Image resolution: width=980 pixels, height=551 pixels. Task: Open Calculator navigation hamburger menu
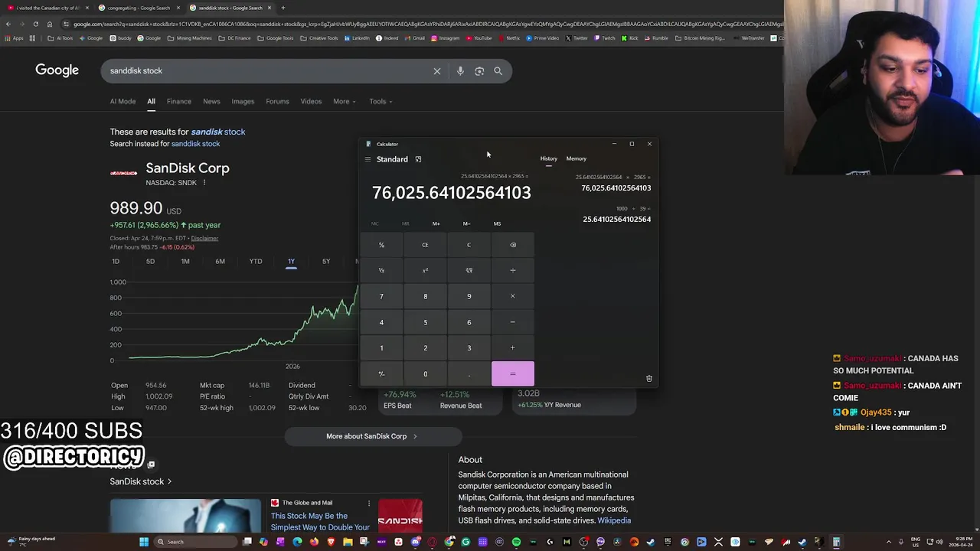pyautogui.click(x=367, y=159)
